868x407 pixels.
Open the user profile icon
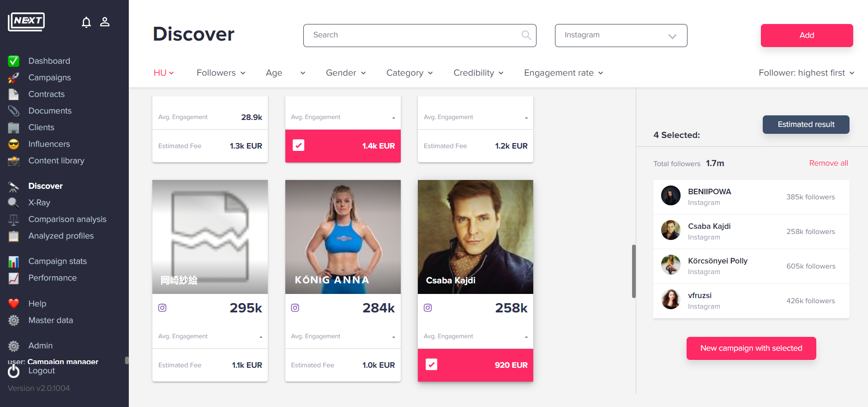105,22
